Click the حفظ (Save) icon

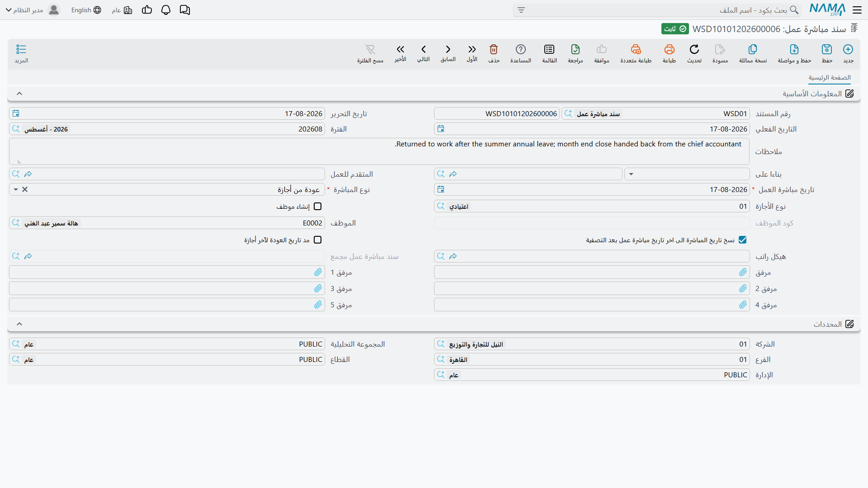pos(827,49)
